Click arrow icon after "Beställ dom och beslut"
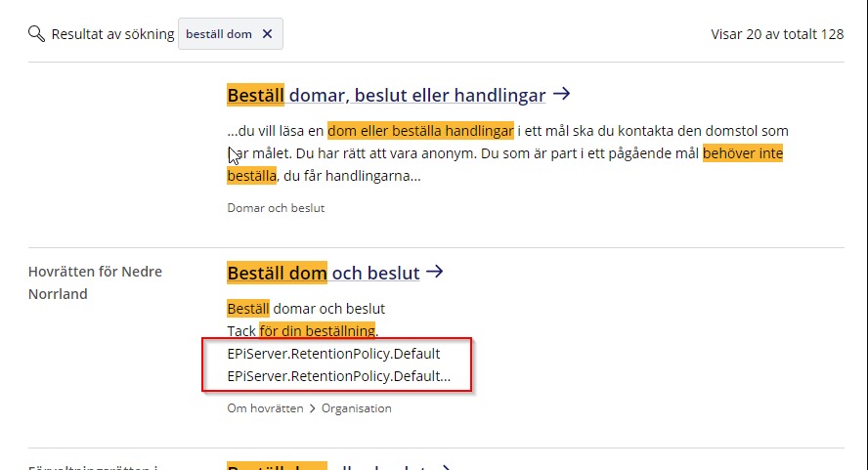The image size is (868, 470). [x=435, y=272]
